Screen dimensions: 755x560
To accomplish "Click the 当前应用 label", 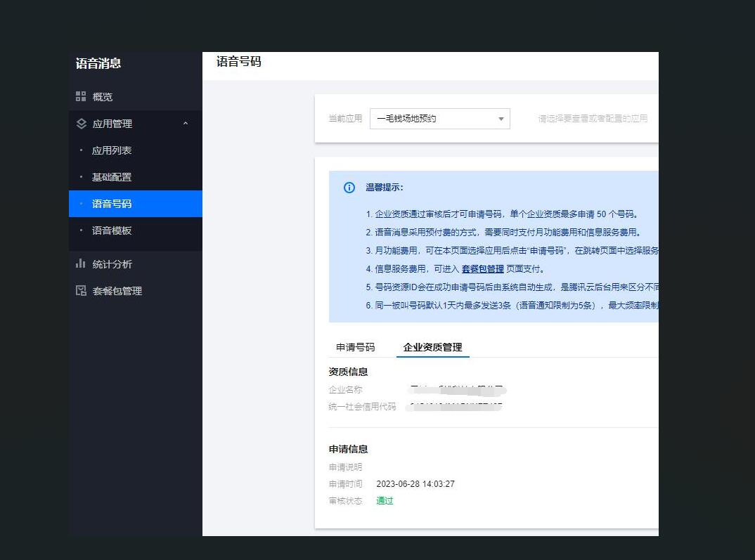I will click(345, 118).
